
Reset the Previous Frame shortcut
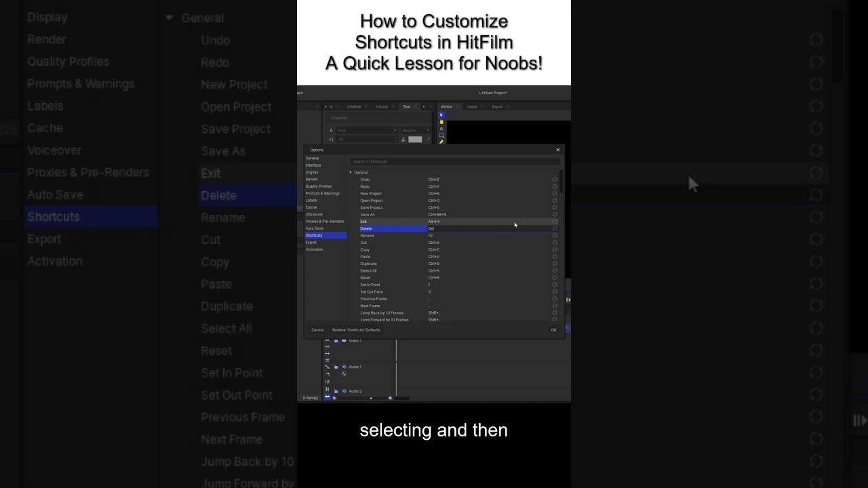coord(555,299)
